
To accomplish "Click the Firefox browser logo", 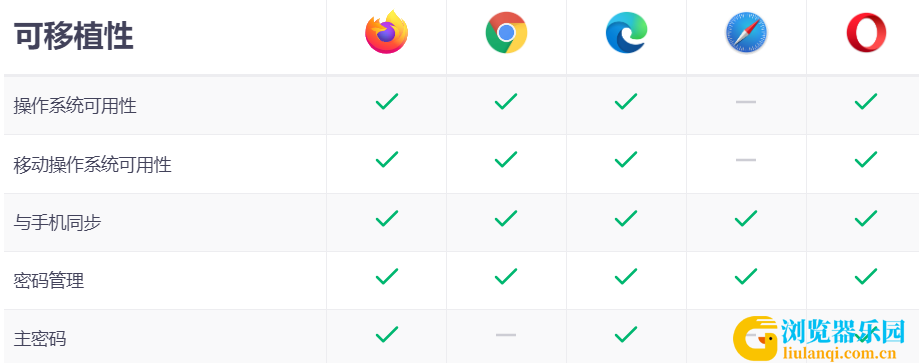I will tap(386, 33).
